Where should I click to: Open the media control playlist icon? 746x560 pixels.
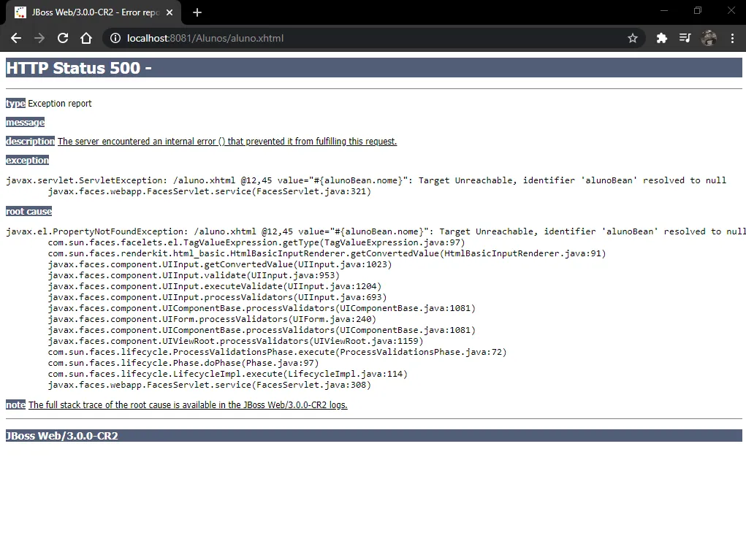685,38
